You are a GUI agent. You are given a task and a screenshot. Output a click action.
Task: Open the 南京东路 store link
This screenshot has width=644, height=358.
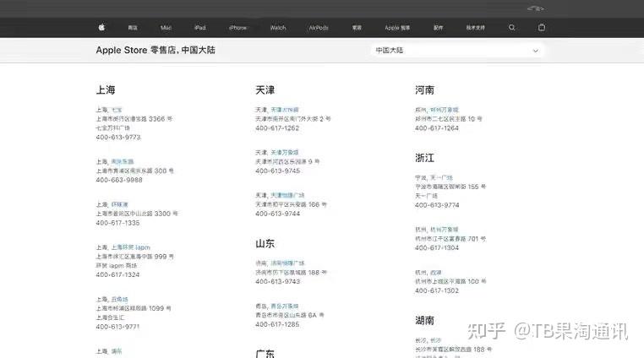(123, 161)
